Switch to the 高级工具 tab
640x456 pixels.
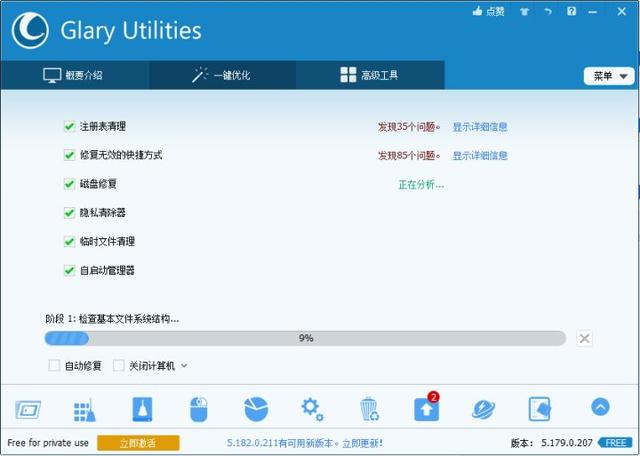coord(370,75)
